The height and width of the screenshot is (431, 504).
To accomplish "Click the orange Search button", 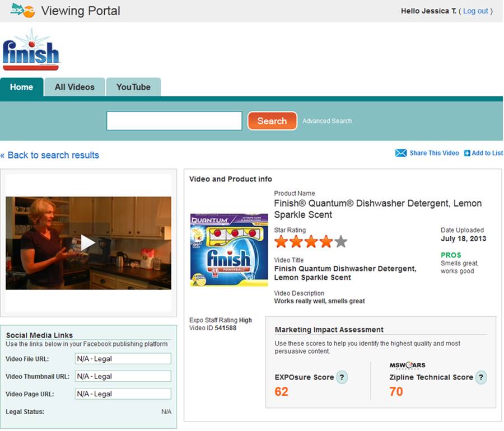I will [x=272, y=121].
